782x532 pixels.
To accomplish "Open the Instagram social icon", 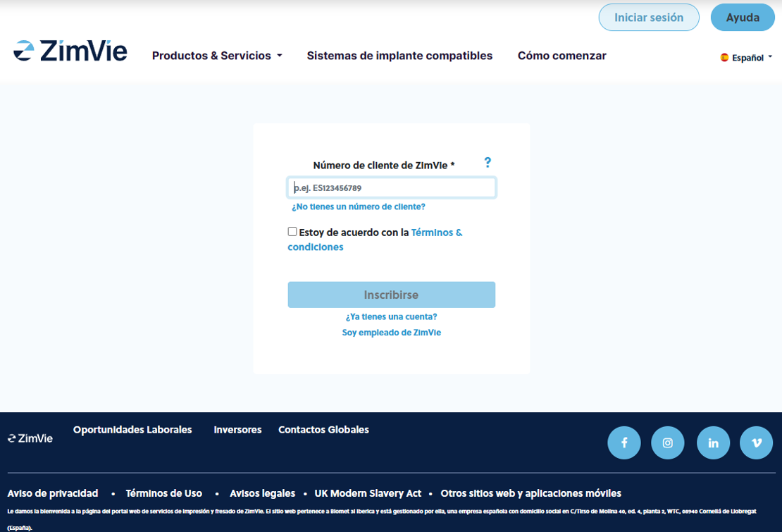I will (668, 443).
